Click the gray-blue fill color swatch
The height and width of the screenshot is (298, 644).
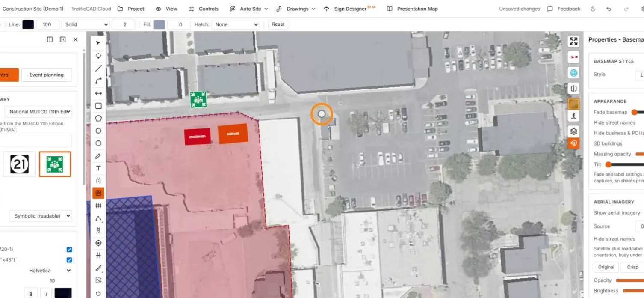point(159,24)
